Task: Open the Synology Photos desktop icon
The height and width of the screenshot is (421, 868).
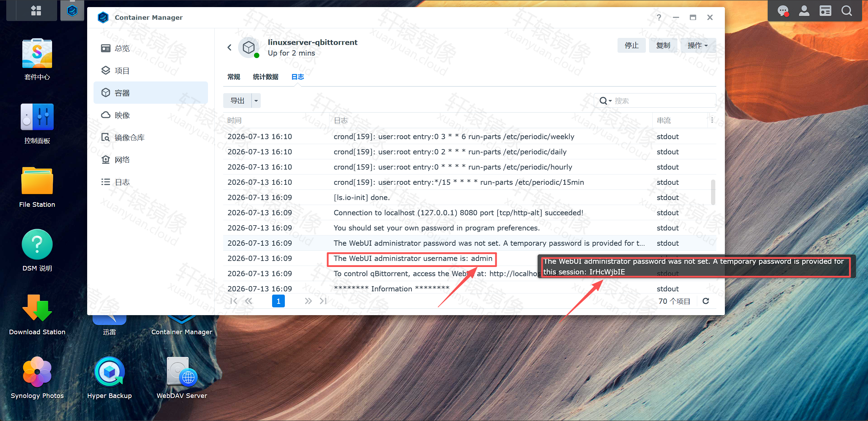Action: pos(37,378)
